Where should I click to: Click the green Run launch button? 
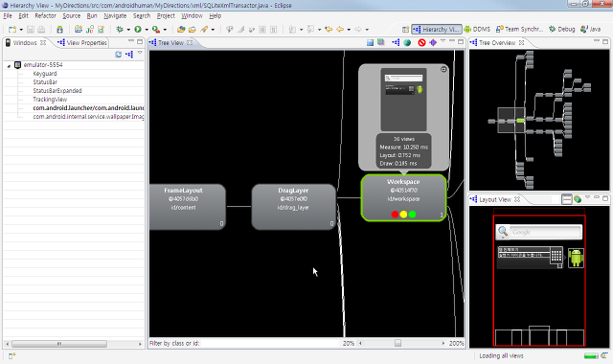click(138, 30)
